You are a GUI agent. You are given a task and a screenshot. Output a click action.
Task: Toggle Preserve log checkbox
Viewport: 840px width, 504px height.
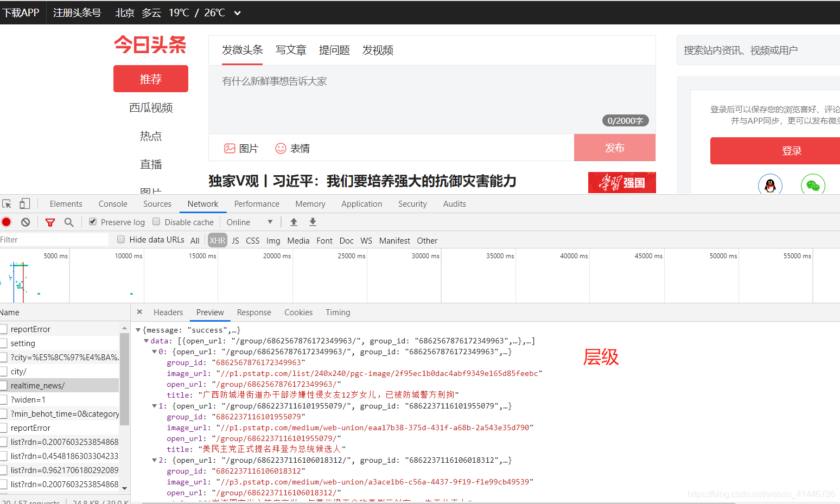click(x=93, y=221)
